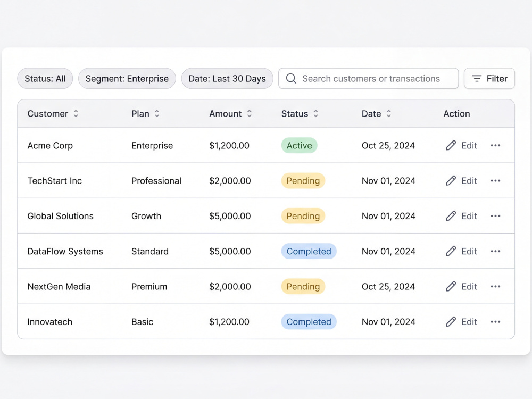532x399 pixels.
Task: Click the $1,200.00 amount for Innovatech
Action: coord(229,322)
